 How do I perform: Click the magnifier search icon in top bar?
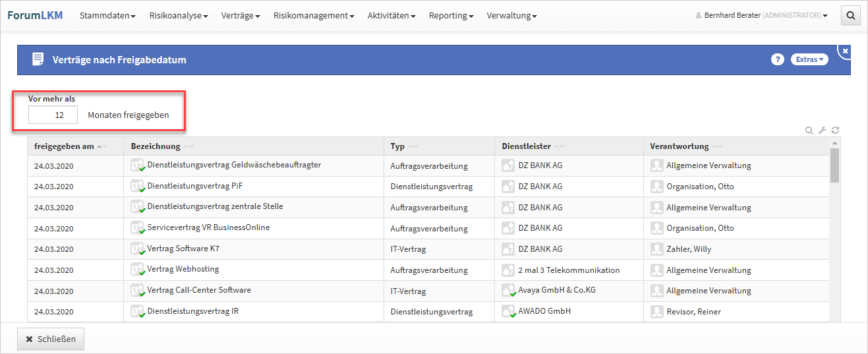851,16
